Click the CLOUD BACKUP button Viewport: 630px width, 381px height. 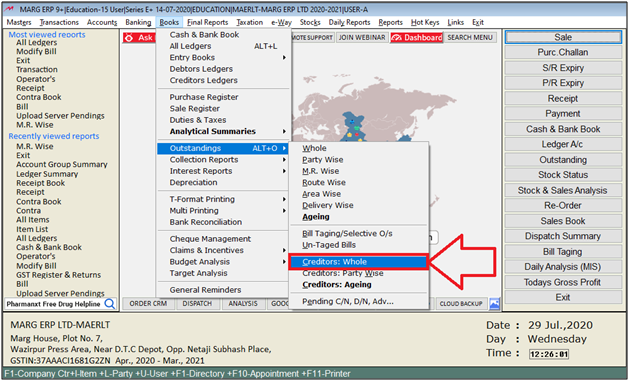click(461, 304)
